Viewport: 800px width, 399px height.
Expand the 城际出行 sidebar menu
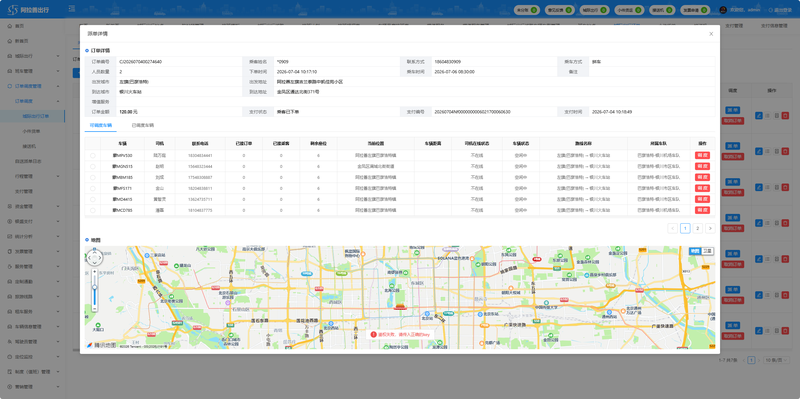pos(33,56)
